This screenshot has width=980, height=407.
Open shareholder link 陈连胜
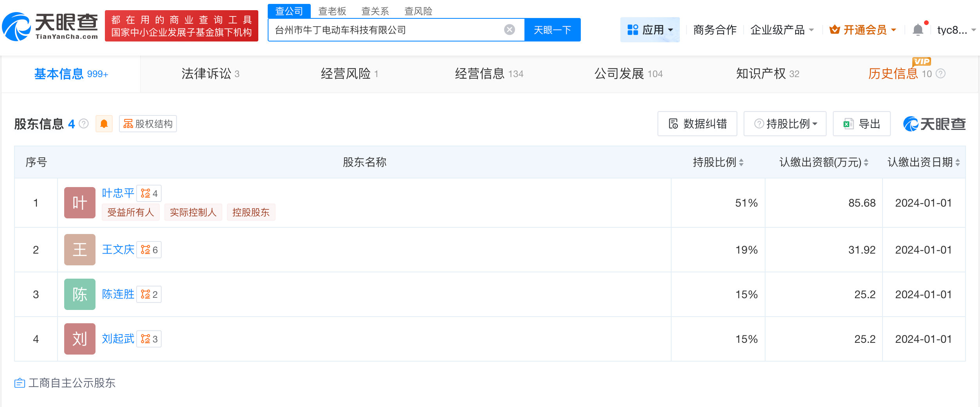pos(118,294)
